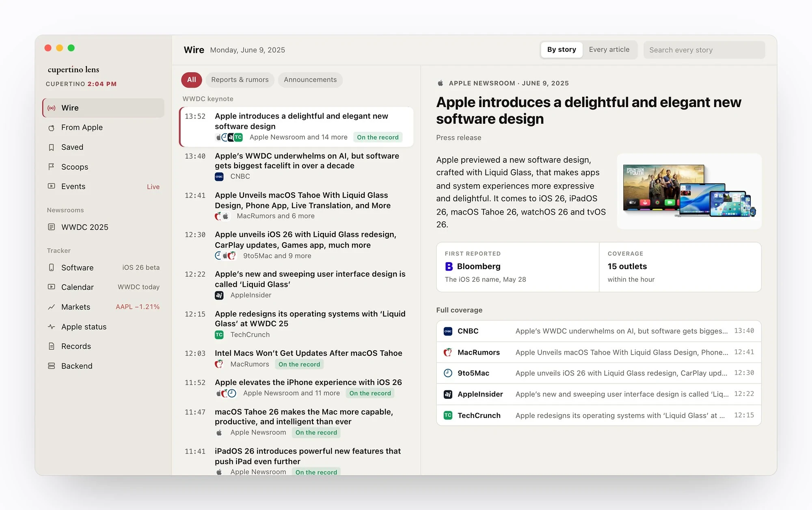The width and height of the screenshot is (812, 510).
Task: Open From Apple sidebar item
Action: coord(104,127)
